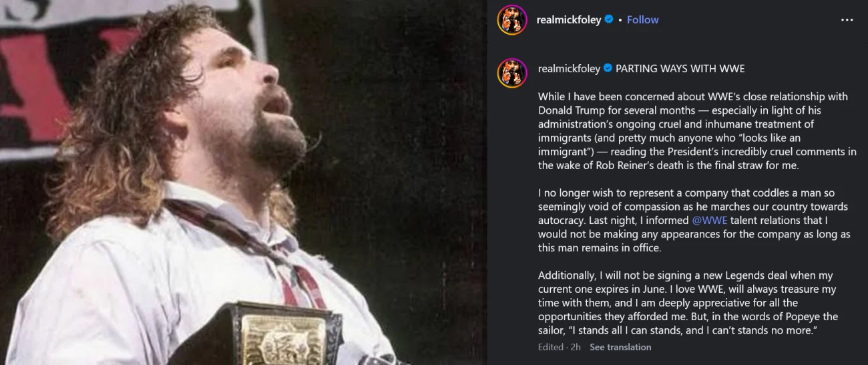Open the realmickfoley username in the caption

click(569, 69)
